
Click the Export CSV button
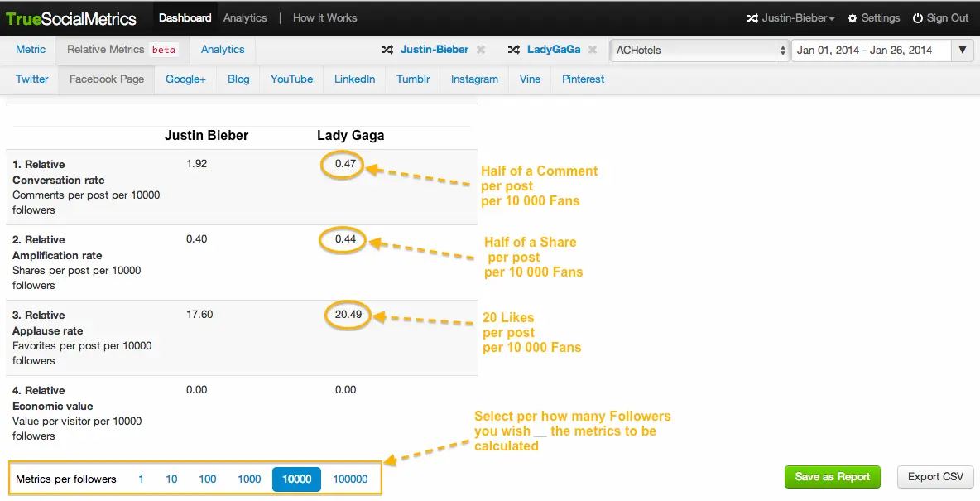(x=935, y=477)
